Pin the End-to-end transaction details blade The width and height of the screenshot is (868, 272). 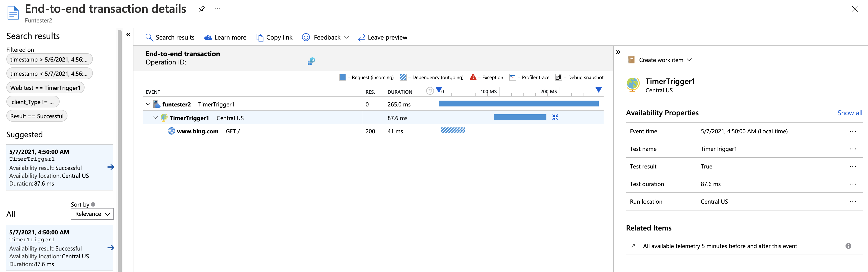(x=202, y=9)
